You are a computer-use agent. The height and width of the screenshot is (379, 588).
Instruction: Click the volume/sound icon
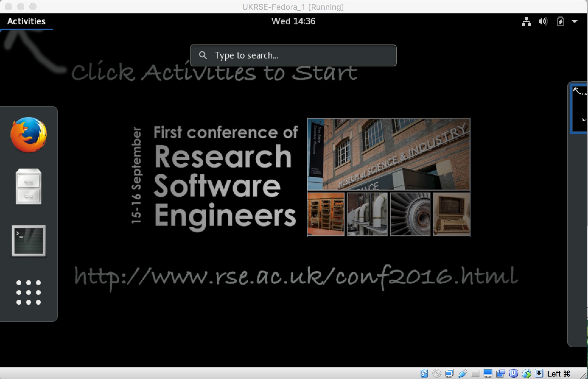click(x=543, y=21)
